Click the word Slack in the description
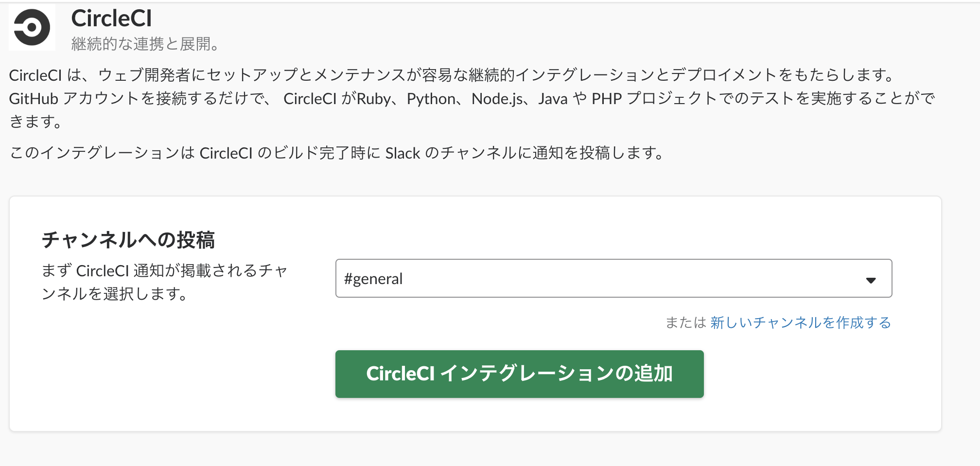The width and height of the screenshot is (980, 466). 402,153
